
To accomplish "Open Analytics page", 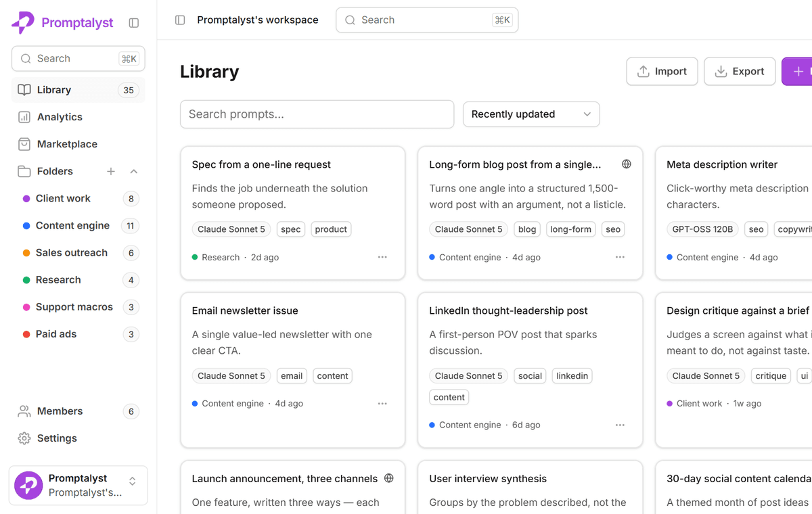I will (78, 117).
